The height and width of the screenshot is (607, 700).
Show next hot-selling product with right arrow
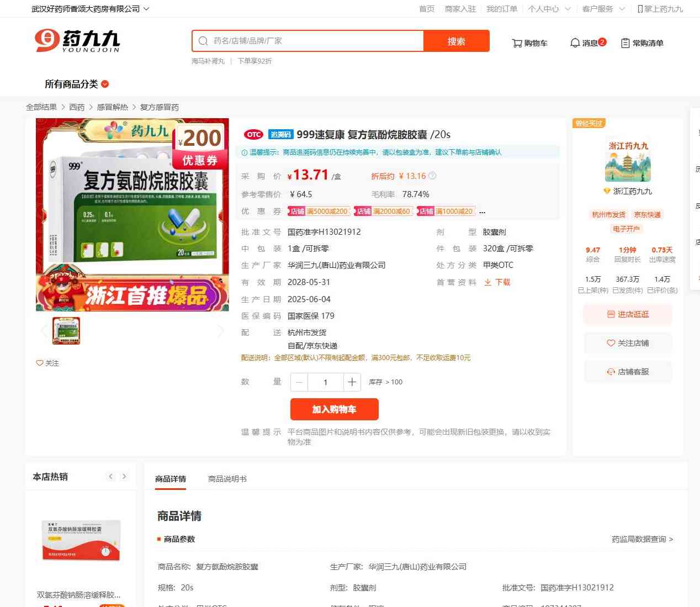(x=124, y=477)
